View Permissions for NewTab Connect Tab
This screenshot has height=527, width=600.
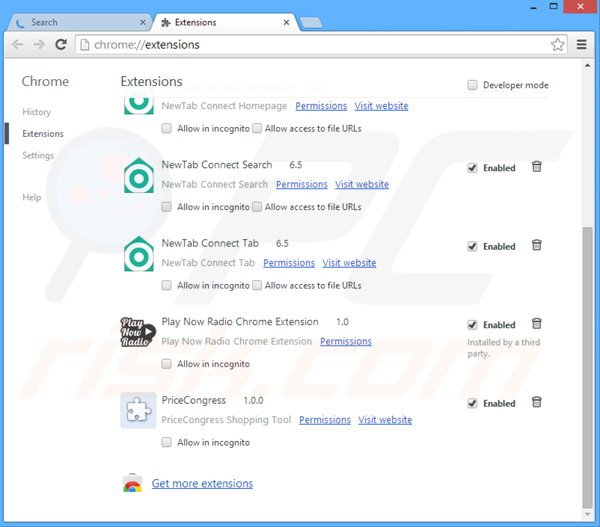(289, 263)
